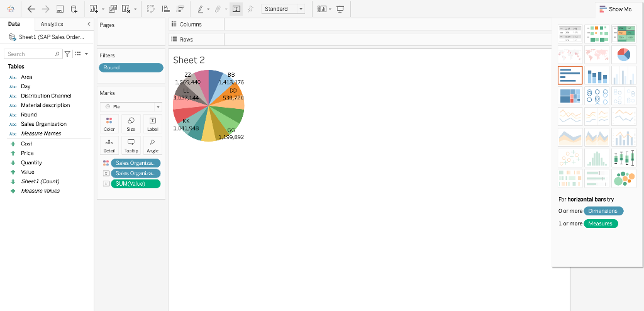
Task: Select the Measure Values field
Action: pos(40,191)
